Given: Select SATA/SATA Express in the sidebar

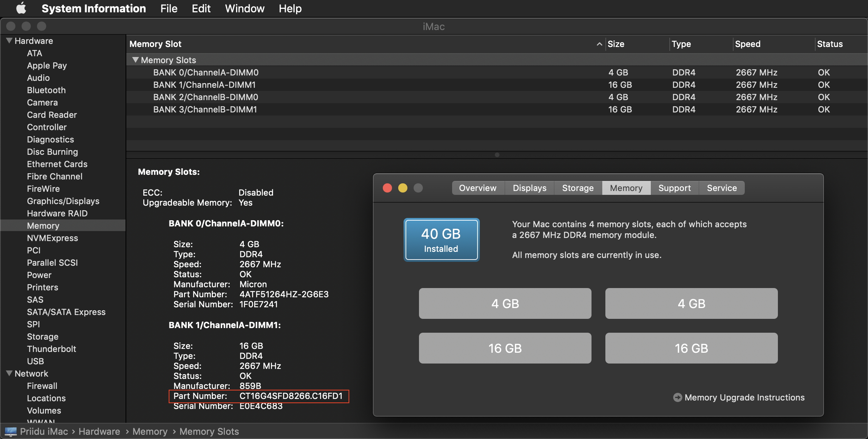Looking at the screenshot, I should 66,312.
